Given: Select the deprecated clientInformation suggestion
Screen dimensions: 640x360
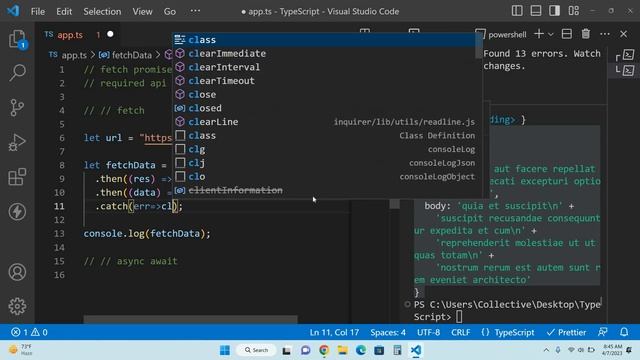Looking at the screenshot, I should click(x=324, y=190).
